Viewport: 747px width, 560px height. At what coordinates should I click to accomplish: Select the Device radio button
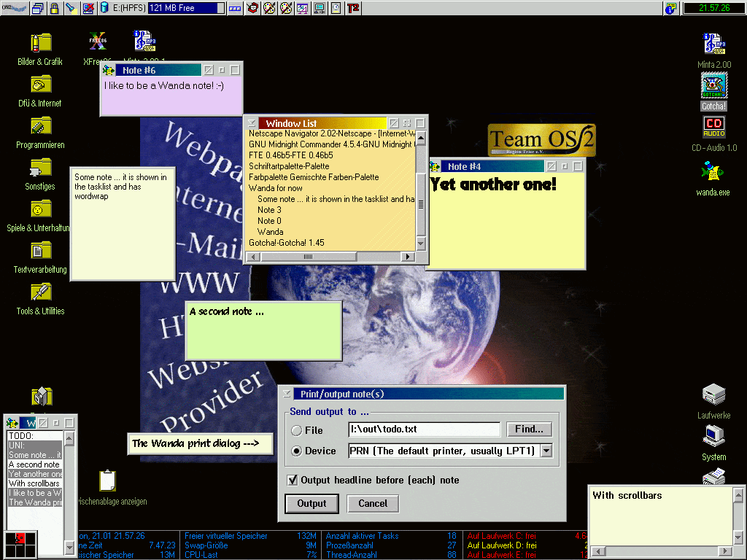click(x=296, y=451)
